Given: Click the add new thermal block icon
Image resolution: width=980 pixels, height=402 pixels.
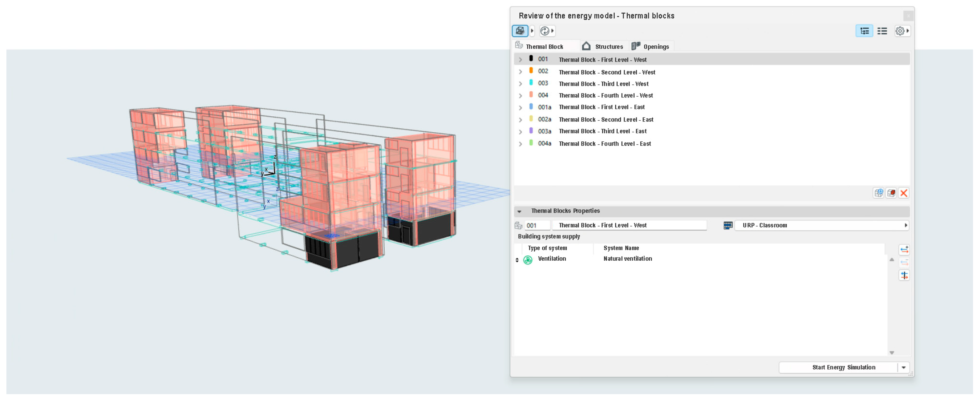Looking at the screenshot, I should click(878, 193).
